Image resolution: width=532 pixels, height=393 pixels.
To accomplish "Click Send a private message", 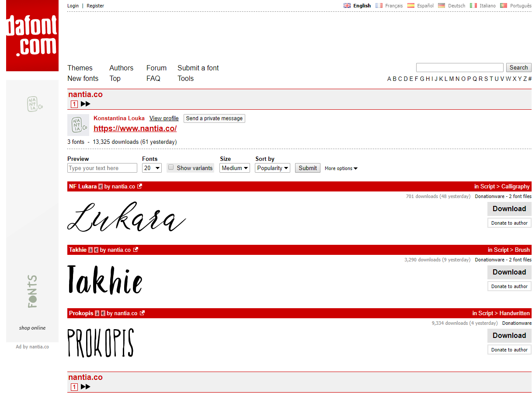I will tap(214, 118).
